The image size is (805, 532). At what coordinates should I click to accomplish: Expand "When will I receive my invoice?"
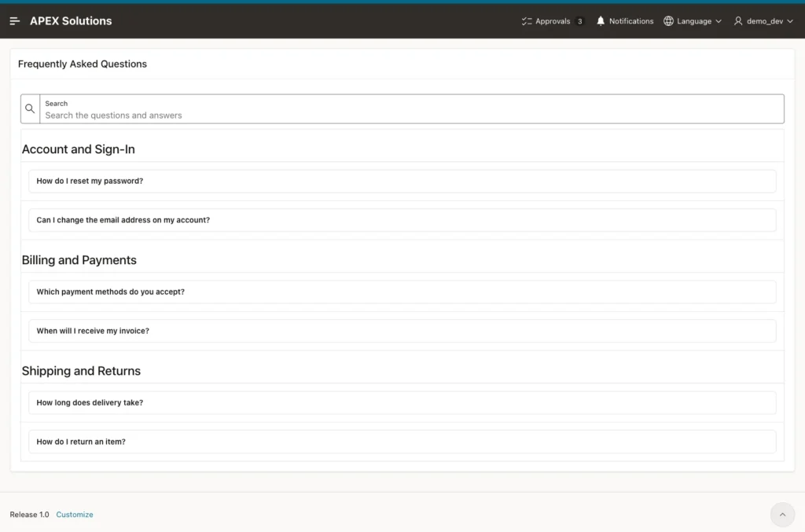[402, 331]
